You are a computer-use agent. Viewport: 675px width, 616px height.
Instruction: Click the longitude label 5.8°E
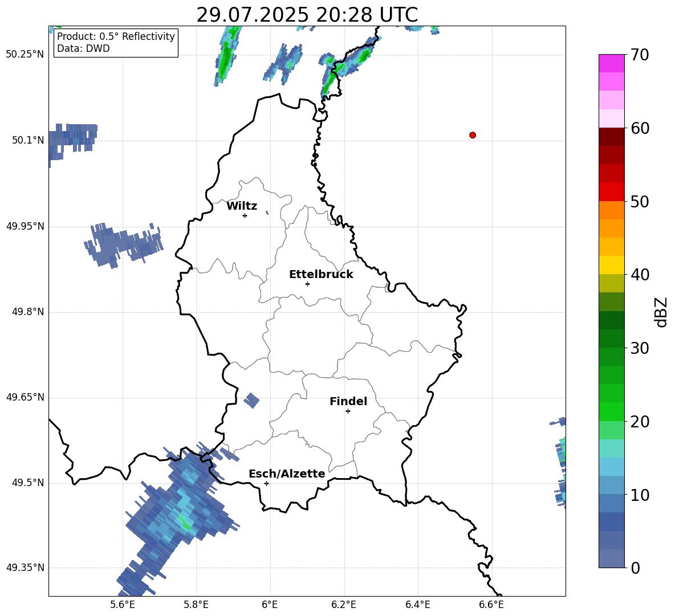tap(196, 605)
